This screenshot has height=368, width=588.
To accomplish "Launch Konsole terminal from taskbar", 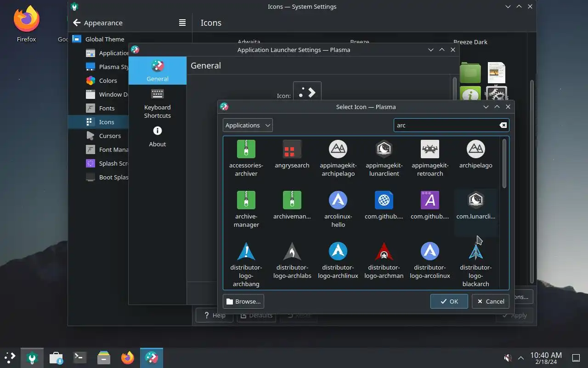I will (80, 357).
